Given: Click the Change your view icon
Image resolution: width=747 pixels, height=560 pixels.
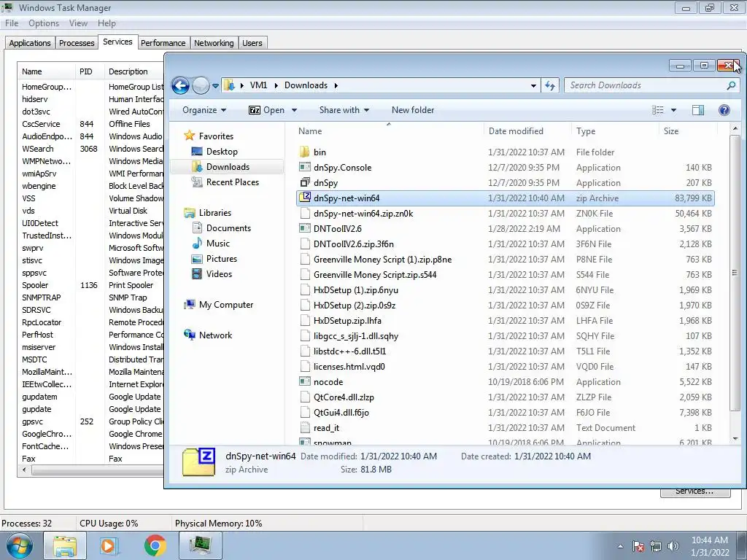Looking at the screenshot, I should [658, 110].
